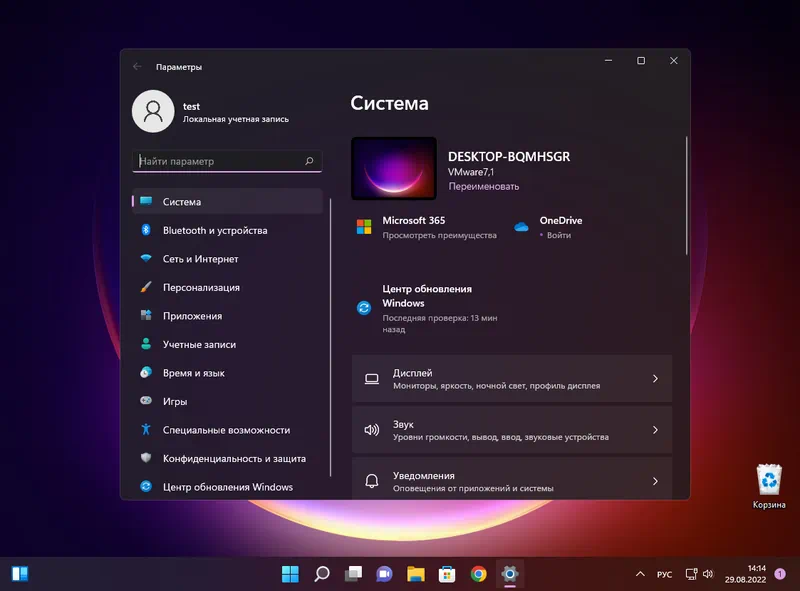Switch to Учетные записи section
The image size is (800, 591).
199,344
